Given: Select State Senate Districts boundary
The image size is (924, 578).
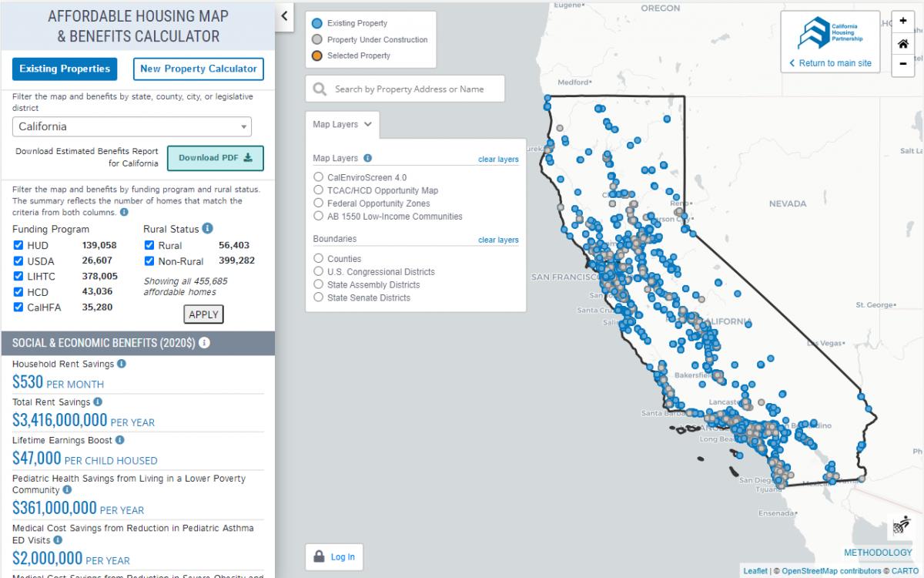Looking at the screenshot, I should (318, 297).
